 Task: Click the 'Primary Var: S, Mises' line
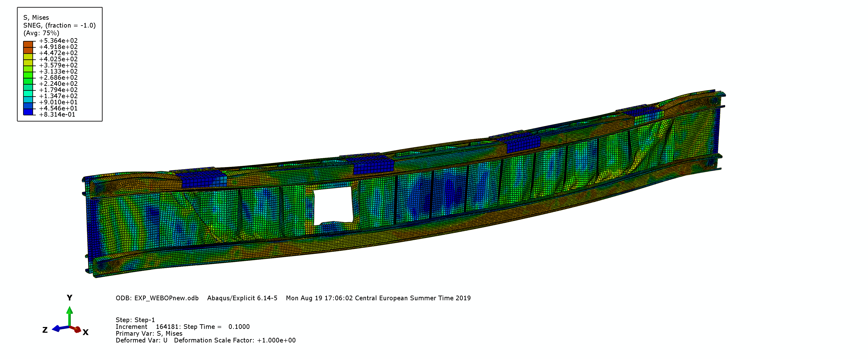149,333
